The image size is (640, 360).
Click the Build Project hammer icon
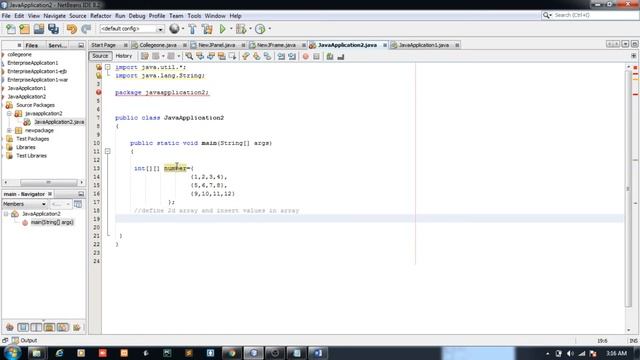(x=192, y=29)
